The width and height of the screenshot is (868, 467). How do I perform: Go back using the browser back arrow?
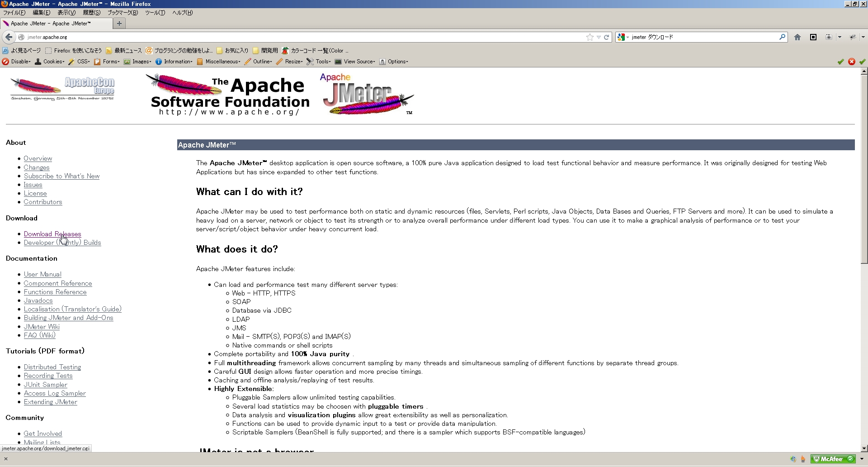point(9,37)
